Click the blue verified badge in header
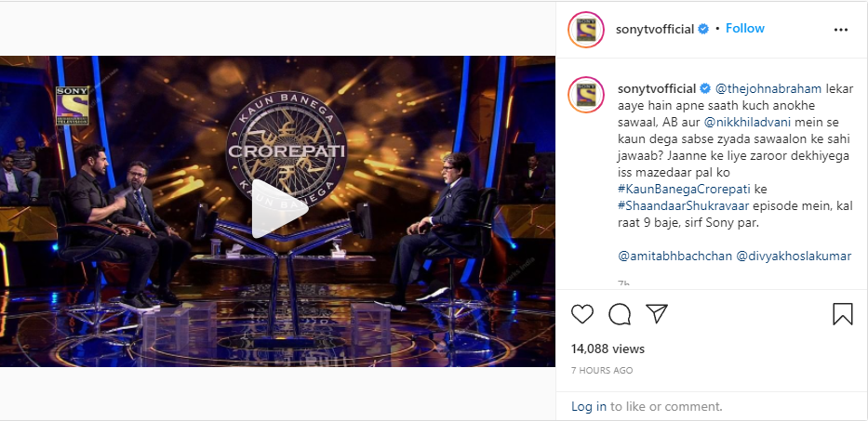 point(703,30)
